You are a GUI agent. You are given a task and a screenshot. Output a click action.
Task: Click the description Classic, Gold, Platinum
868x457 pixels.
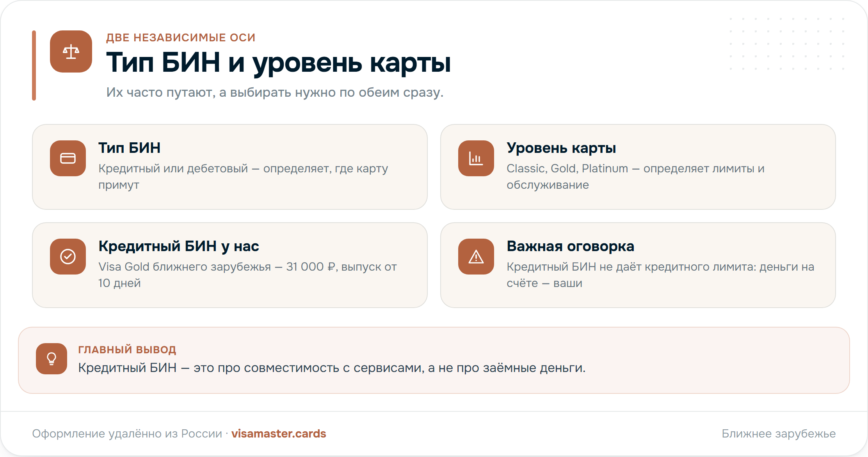pos(635,177)
